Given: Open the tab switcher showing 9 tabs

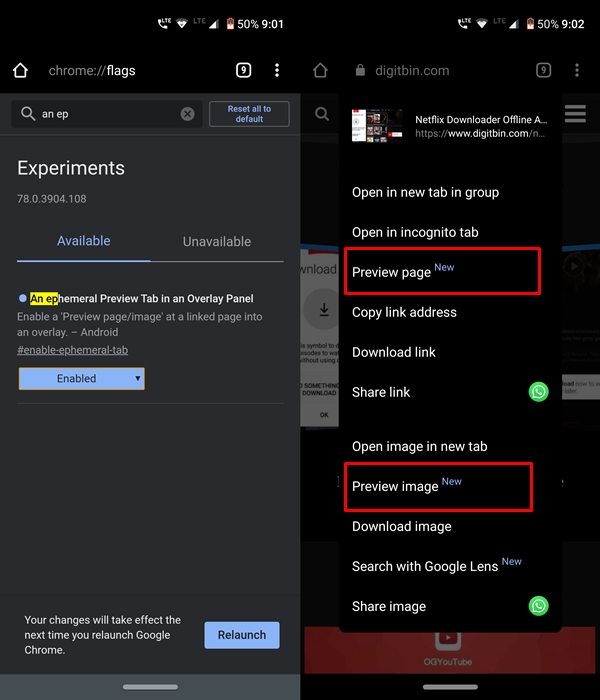Looking at the screenshot, I should (243, 71).
